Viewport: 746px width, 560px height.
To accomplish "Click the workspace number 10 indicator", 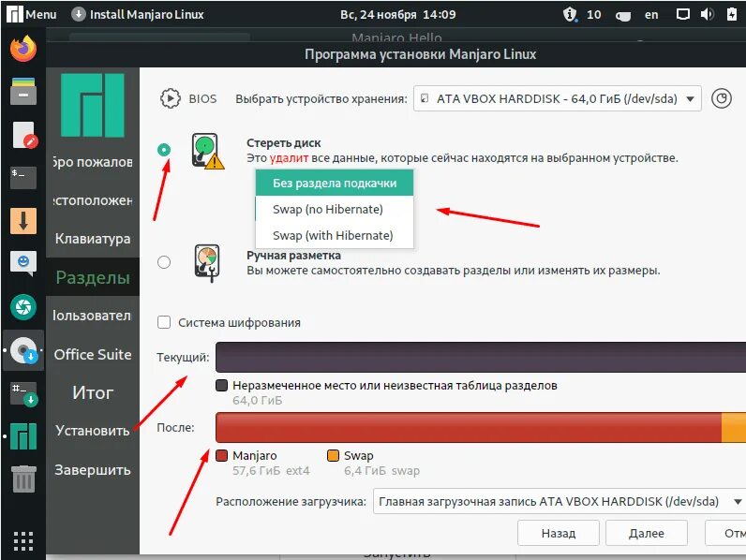I will pyautogui.click(x=594, y=15).
